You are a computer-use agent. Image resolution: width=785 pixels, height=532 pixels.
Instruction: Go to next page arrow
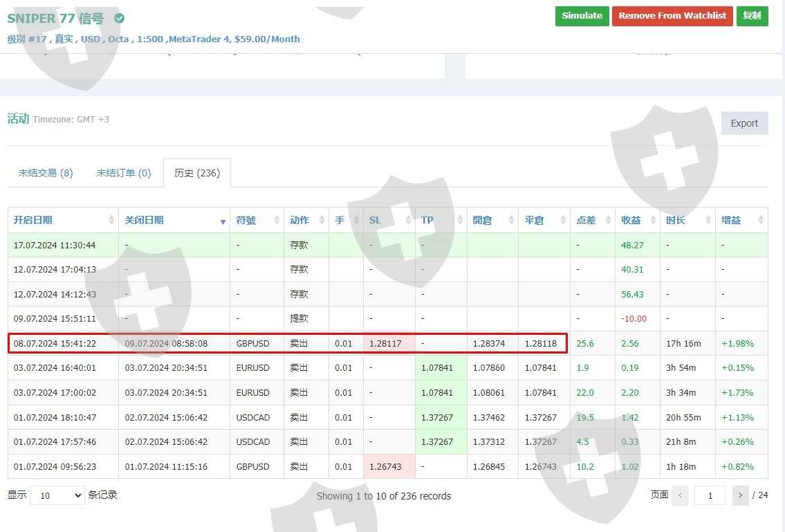click(x=741, y=495)
